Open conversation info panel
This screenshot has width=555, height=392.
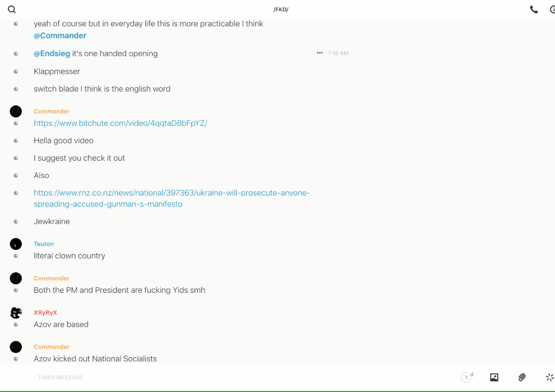pyautogui.click(x=552, y=10)
